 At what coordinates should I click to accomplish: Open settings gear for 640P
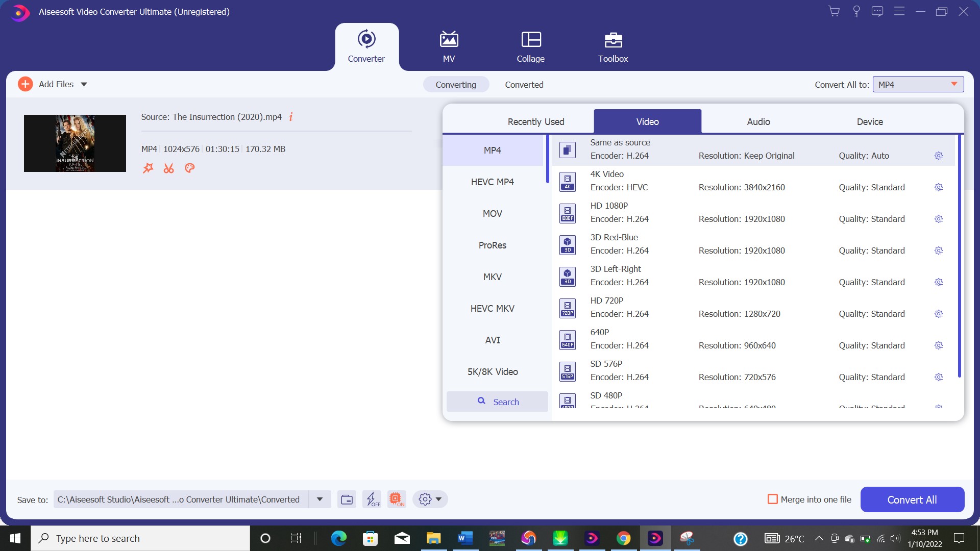tap(939, 345)
